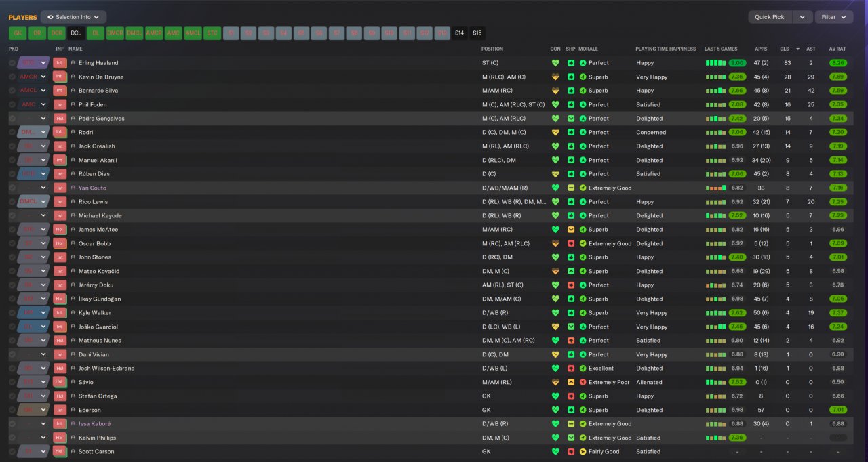Open Phil Foden's player name link
The width and height of the screenshot is (868, 462).
[92, 104]
